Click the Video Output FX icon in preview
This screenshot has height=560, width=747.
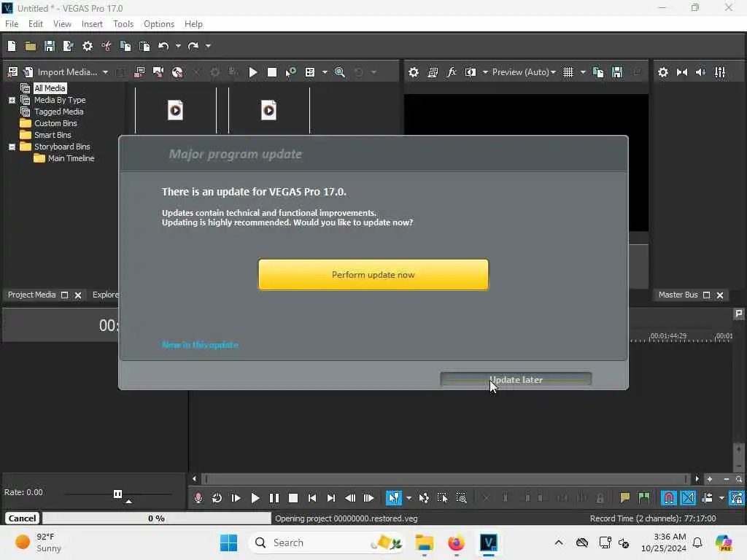click(x=451, y=72)
